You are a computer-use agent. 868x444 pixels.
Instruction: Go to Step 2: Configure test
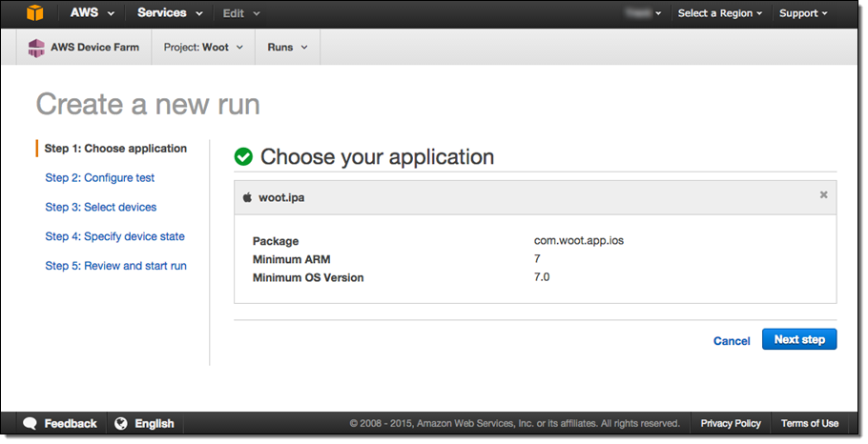(x=99, y=178)
